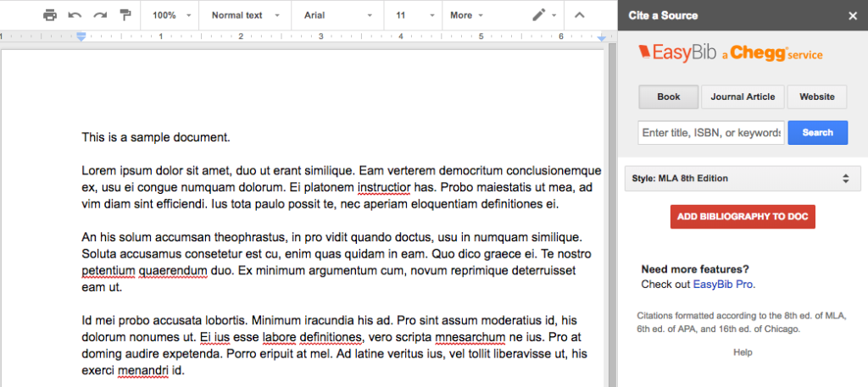The image size is (868, 387).
Task: Click the title, ISBN, or keywords field
Action: (710, 133)
